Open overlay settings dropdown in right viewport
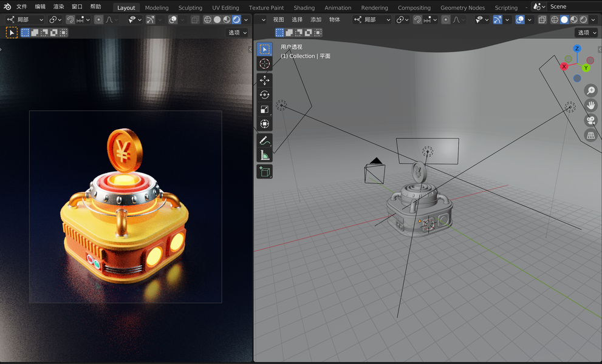The image size is (602, 364). click(x=530, y=19)
